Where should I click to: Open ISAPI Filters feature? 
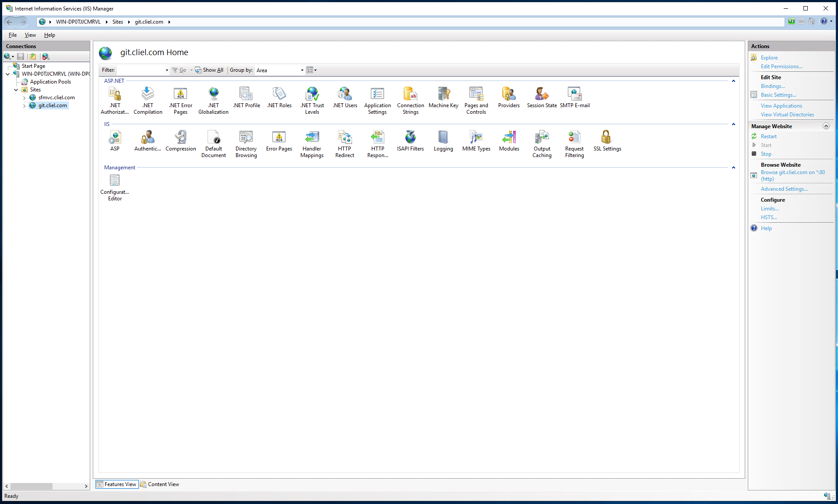(411, 140)
